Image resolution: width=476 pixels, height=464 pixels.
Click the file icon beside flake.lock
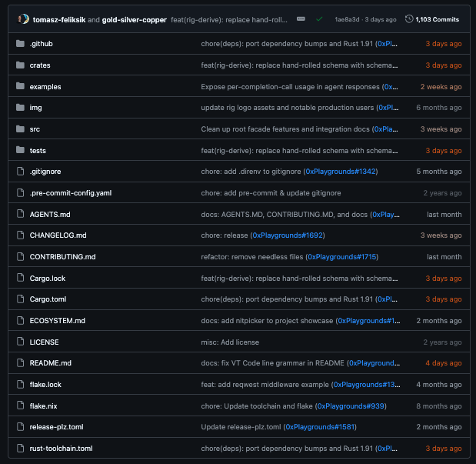20,385
